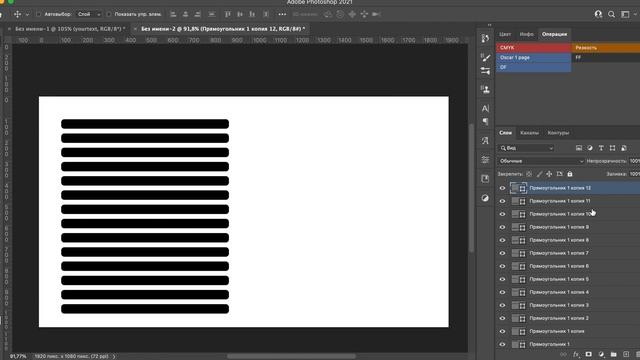The image size is (640, 360).
Task: Click lock transparent pixels icon
Action: point(529,174)
